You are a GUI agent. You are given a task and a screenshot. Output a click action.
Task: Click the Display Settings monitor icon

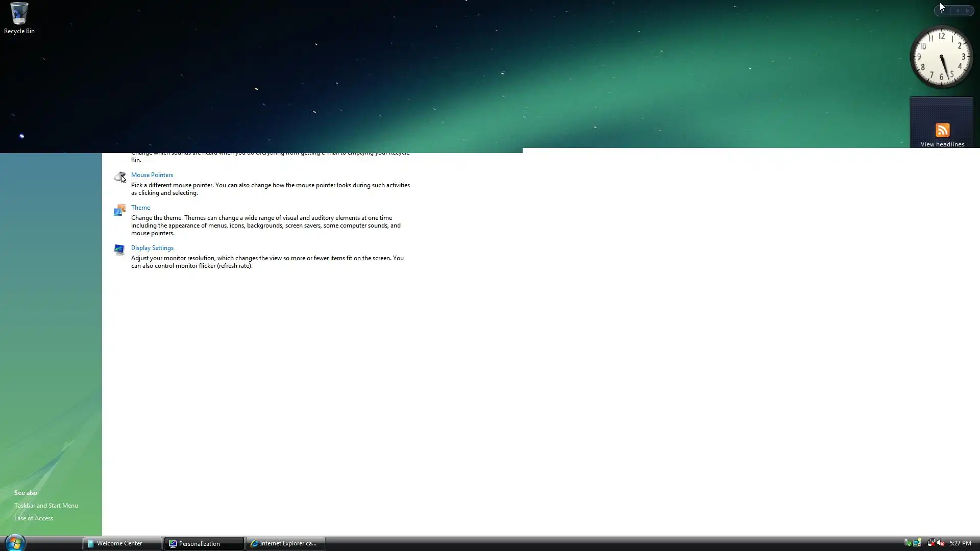pyautogui.click(x=119, y=249)
